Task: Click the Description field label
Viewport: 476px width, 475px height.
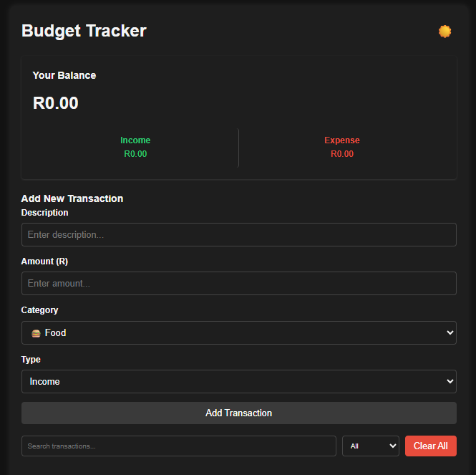Action: click(45, 213)
